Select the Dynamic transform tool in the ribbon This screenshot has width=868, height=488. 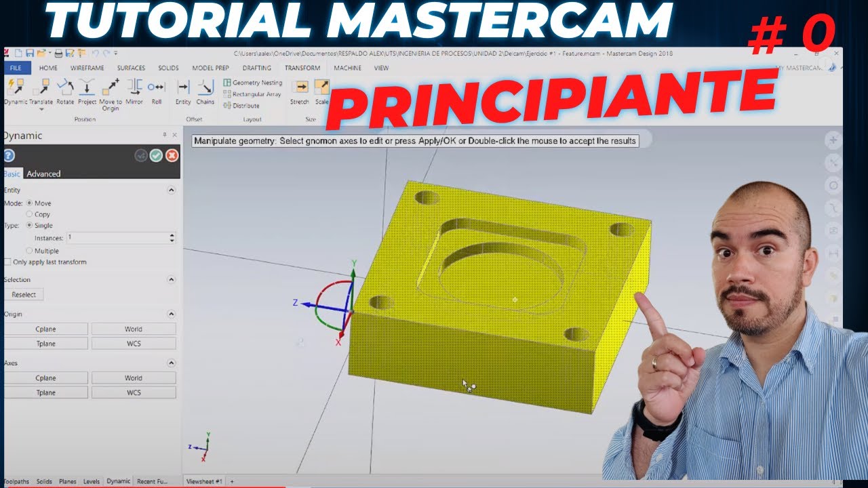tap(15, 91)
